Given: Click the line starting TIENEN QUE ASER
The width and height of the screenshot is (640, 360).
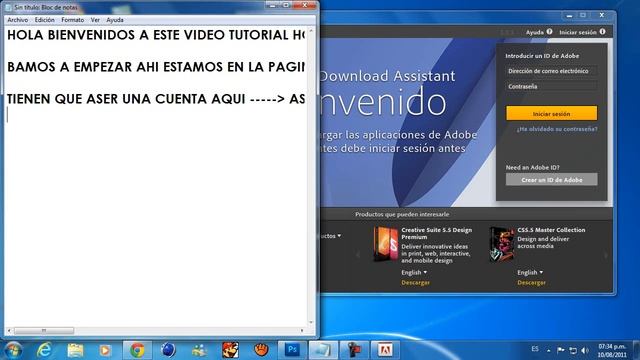Looking at the screenshot, I should point(156,99).
